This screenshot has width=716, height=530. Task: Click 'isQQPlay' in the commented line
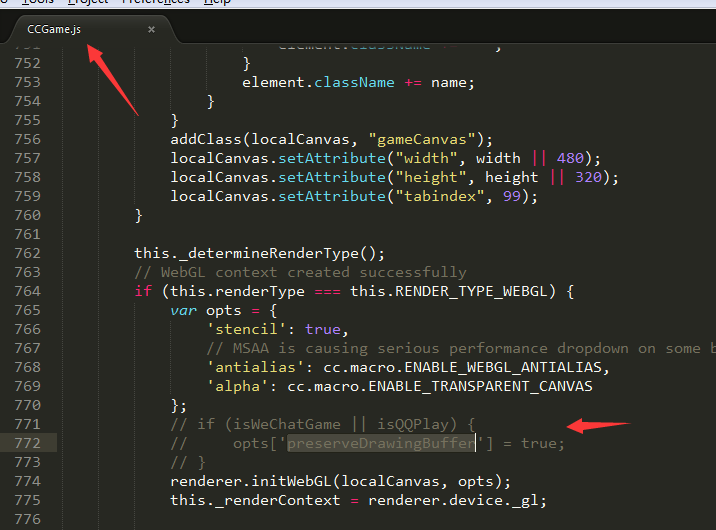(413, 425)
